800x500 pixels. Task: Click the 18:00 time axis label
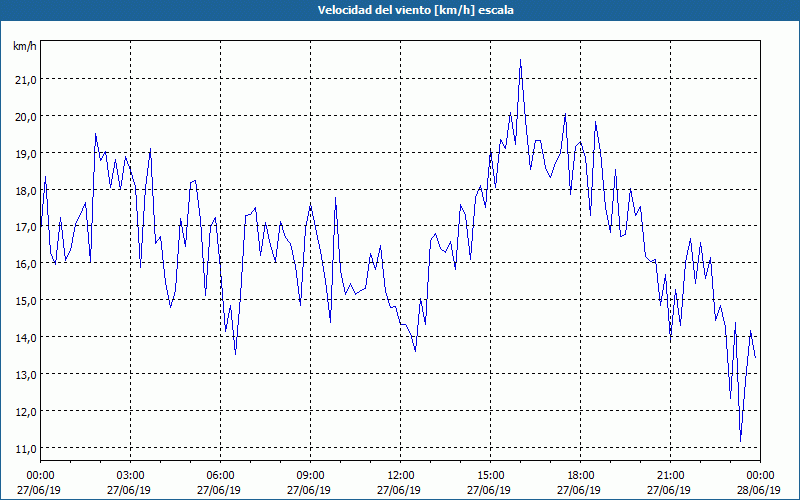[x=581, y=476]
